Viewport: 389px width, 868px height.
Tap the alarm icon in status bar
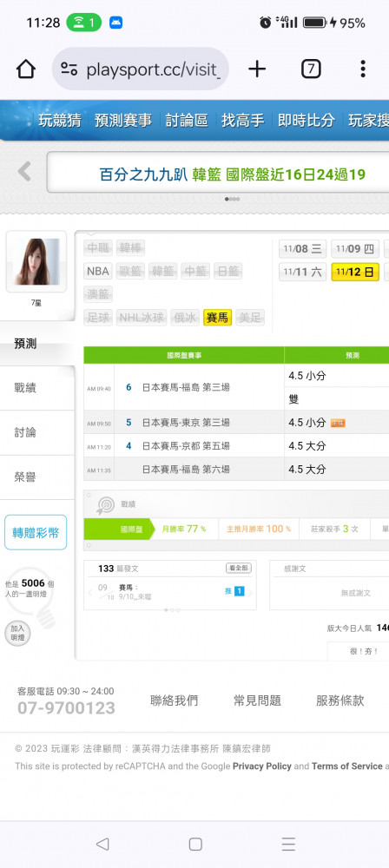coord(266,23)
